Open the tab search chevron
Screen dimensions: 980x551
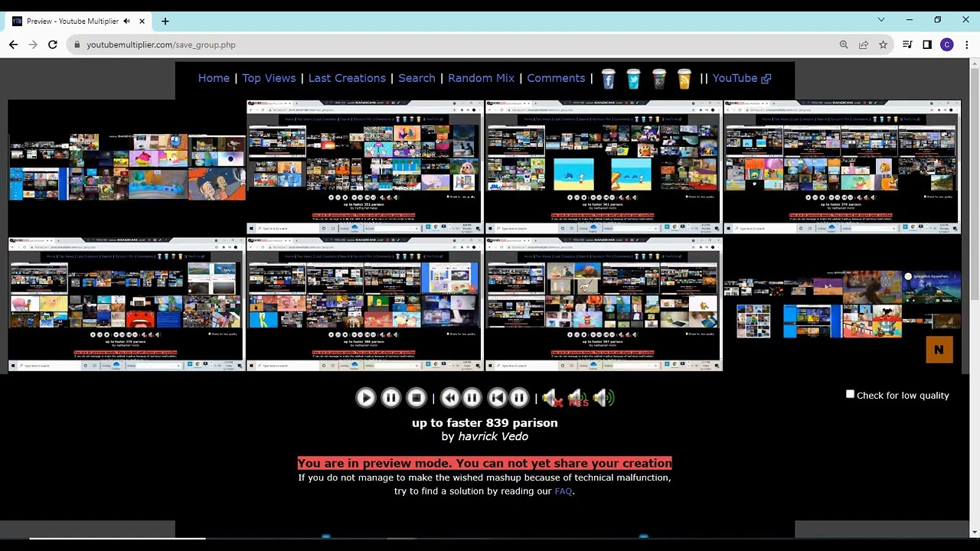881,20
